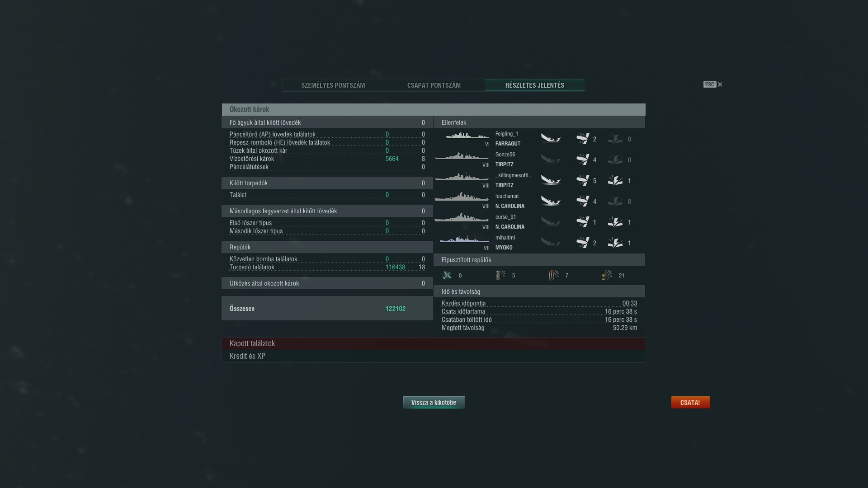The image size is (868, 488).
Task: Click destroyed fighters plane icon
Action: [447, 275]
